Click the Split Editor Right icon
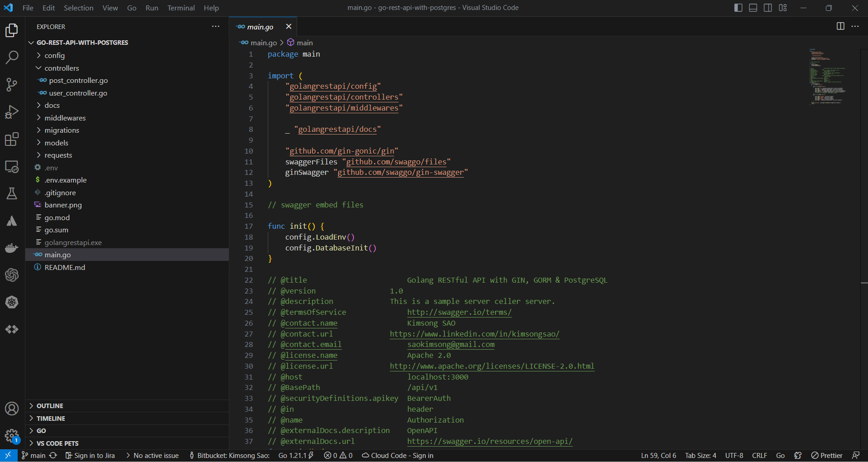 [840, 26]
